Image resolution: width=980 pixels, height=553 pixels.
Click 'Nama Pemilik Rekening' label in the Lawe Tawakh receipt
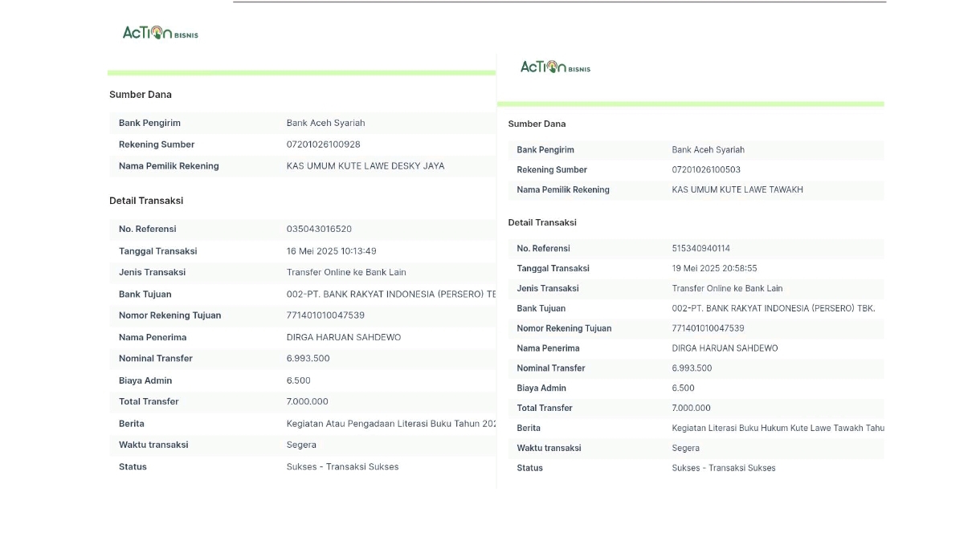coord(563,190)
